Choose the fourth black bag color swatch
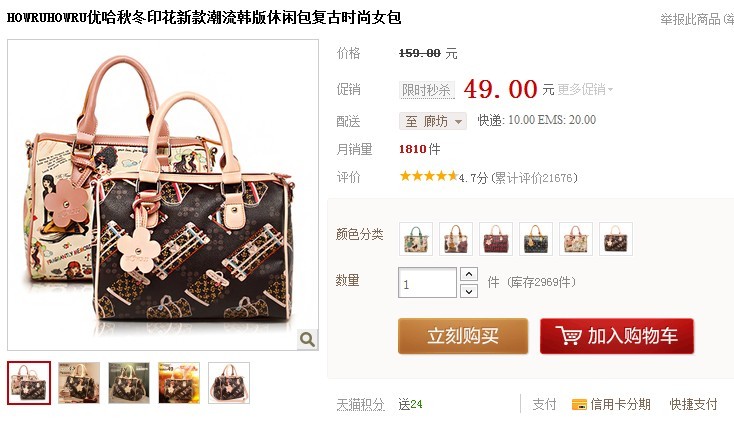734x427 pixels. click(536, 239)
